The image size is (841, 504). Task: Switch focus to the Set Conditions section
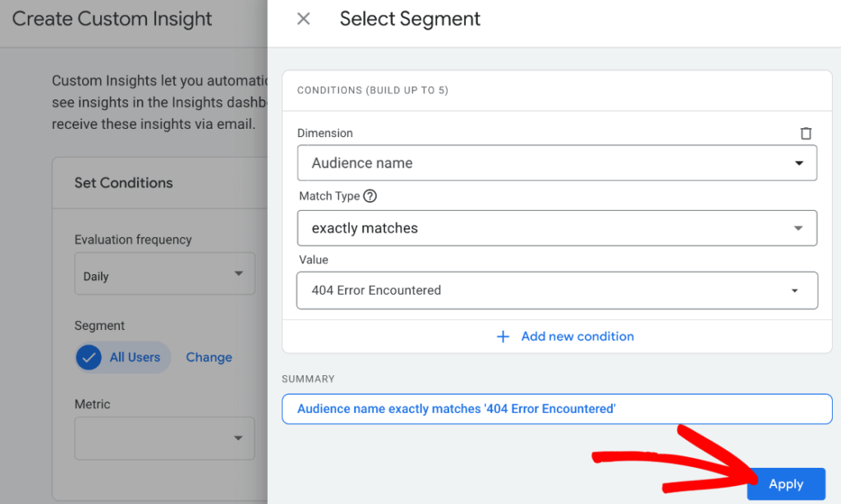(123, 182)
